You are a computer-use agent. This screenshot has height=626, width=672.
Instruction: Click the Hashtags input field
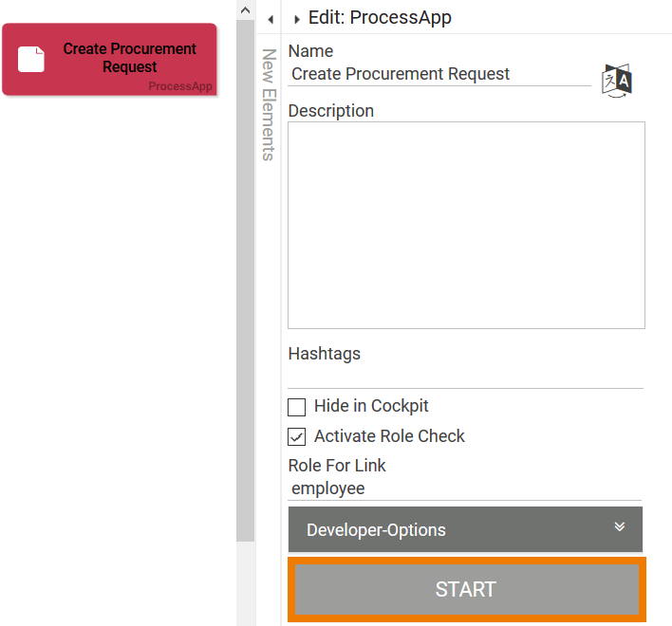click(465, 377)
